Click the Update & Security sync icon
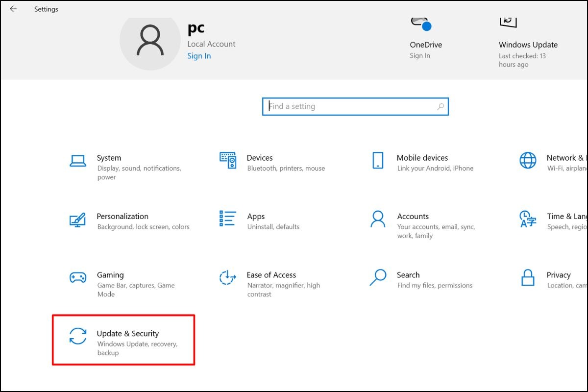The height and width of the screenshot is (392, 588). 78,336
